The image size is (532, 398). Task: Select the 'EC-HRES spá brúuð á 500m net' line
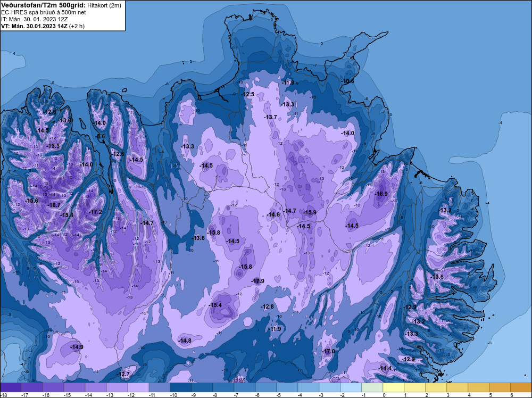(x=44, y=12)
